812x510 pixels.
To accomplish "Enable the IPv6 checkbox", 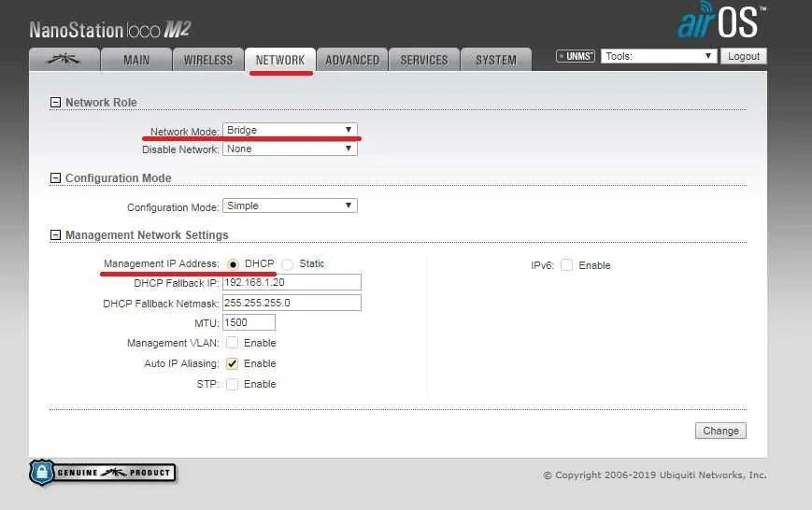I will (567, 265).
